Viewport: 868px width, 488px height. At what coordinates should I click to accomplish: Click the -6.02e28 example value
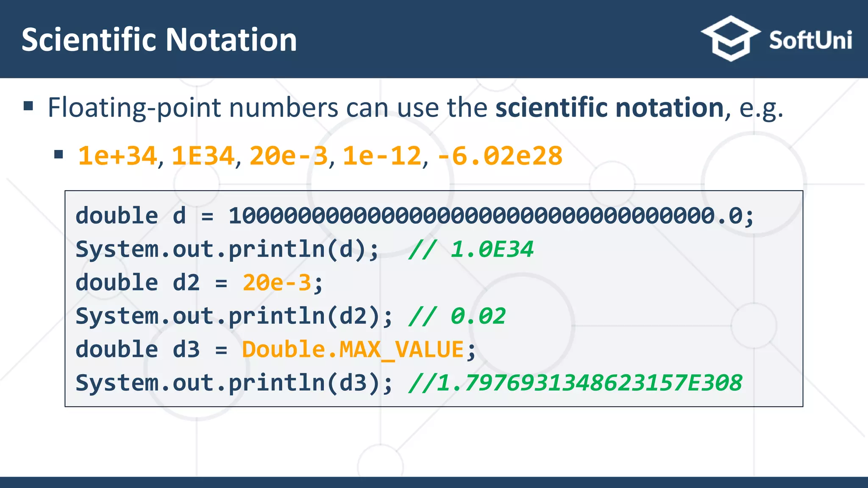pyautogui.click(x=500, y=155)
